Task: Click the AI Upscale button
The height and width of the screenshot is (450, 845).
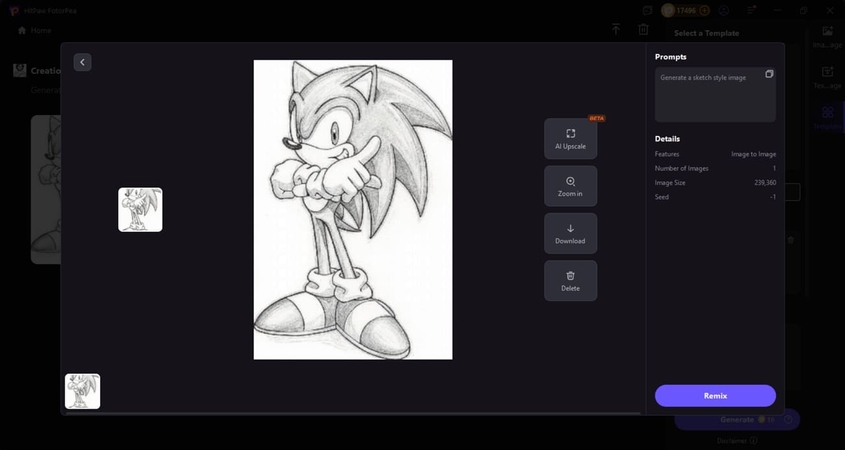Action: (x=570, y=139)
